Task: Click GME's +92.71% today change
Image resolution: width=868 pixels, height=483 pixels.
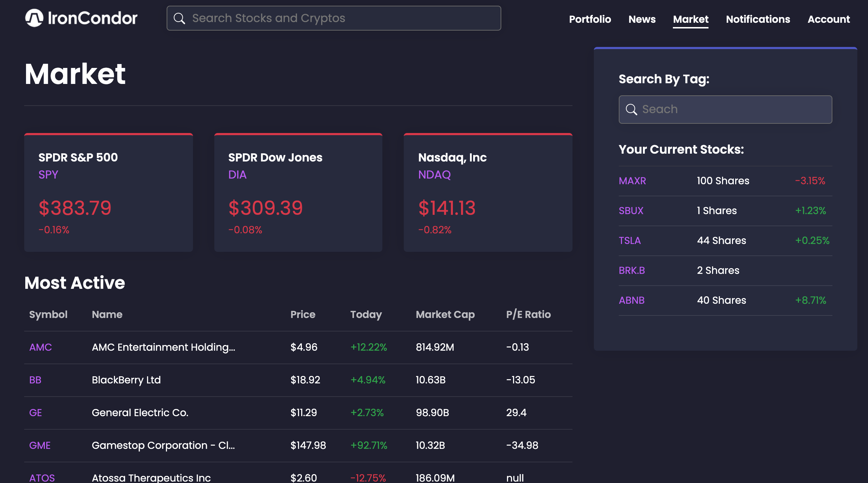Action: coord(368,445)
